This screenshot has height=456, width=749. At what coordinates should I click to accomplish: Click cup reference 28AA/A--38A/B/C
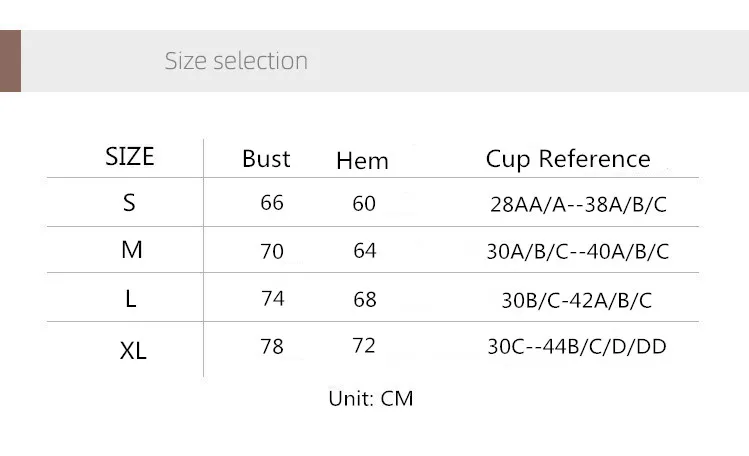click(x=578, y=204)
